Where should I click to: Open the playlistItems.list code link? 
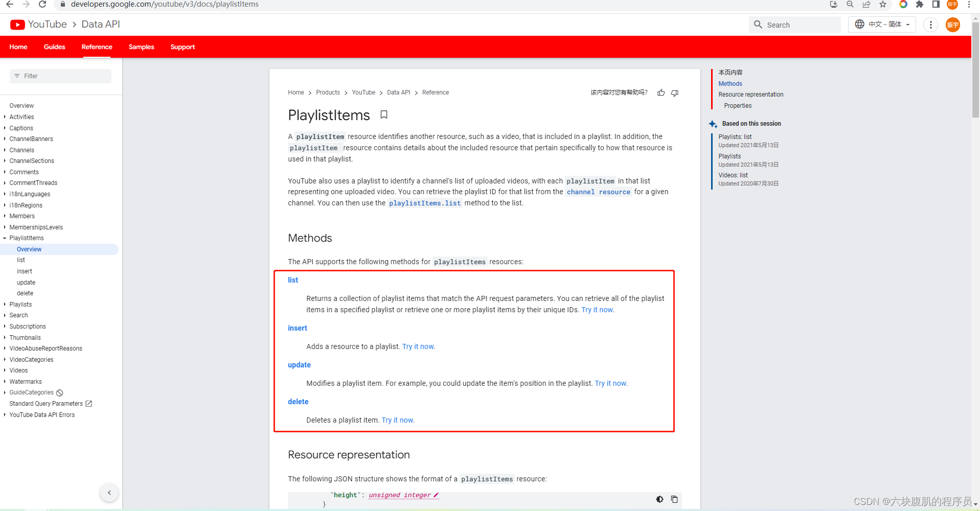coord(425,203)
